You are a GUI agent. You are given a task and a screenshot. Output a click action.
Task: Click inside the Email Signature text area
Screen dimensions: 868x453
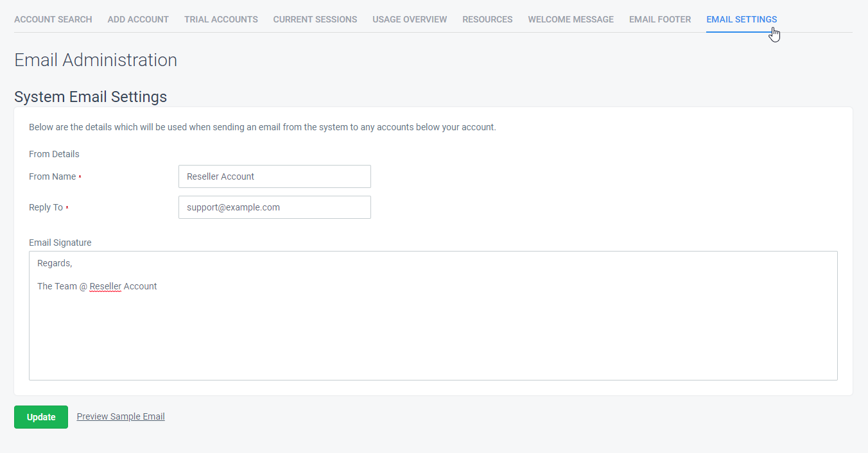[433, 316]
